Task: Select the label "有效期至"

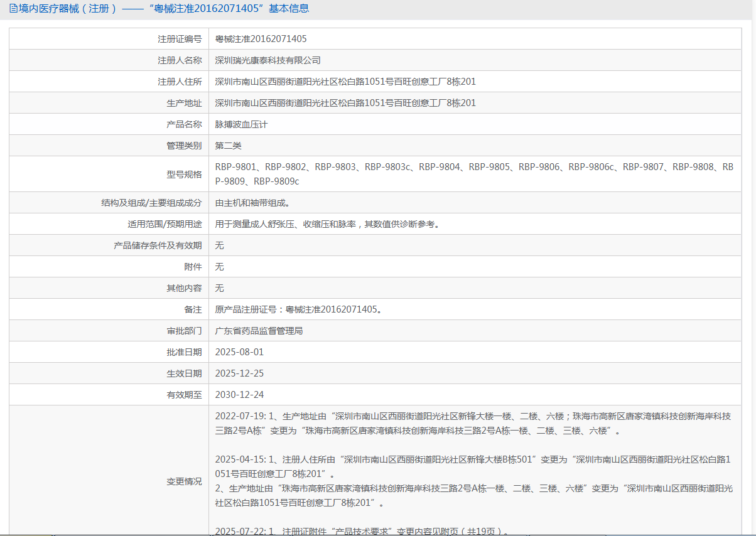Action: [184, 395]
